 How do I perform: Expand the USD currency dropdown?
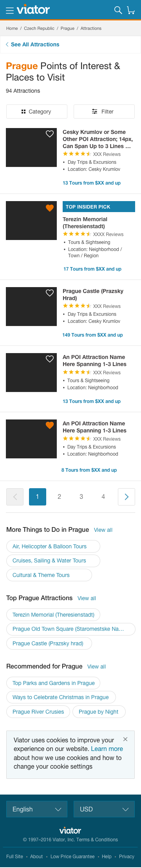click(x=104, y=809)
